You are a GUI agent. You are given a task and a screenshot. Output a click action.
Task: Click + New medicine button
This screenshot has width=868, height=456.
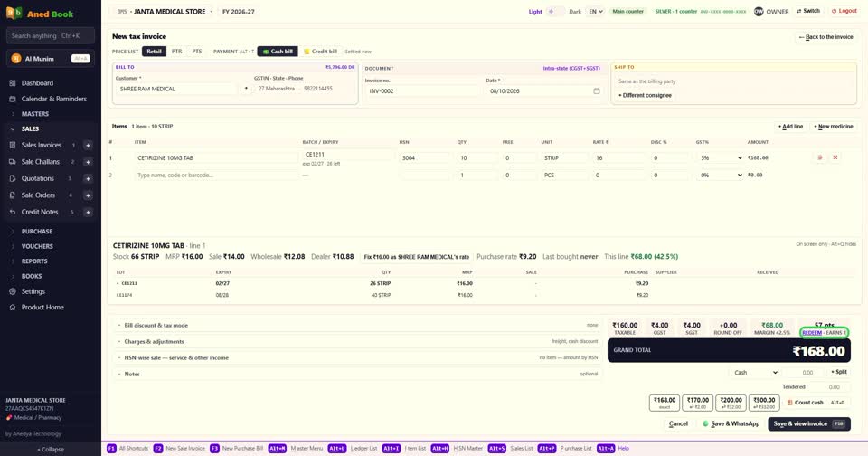[x=833, y=127]
